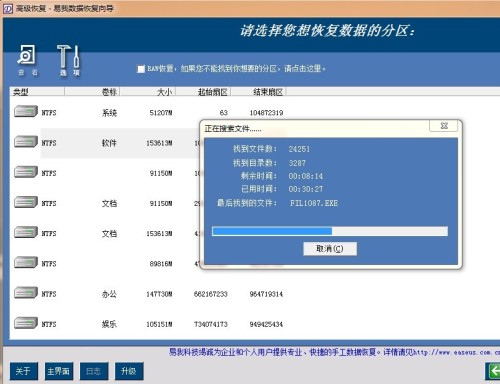Screen dimensions: 500x384
Task: Click the 105151M size cell
Action: tap(159, 324)
